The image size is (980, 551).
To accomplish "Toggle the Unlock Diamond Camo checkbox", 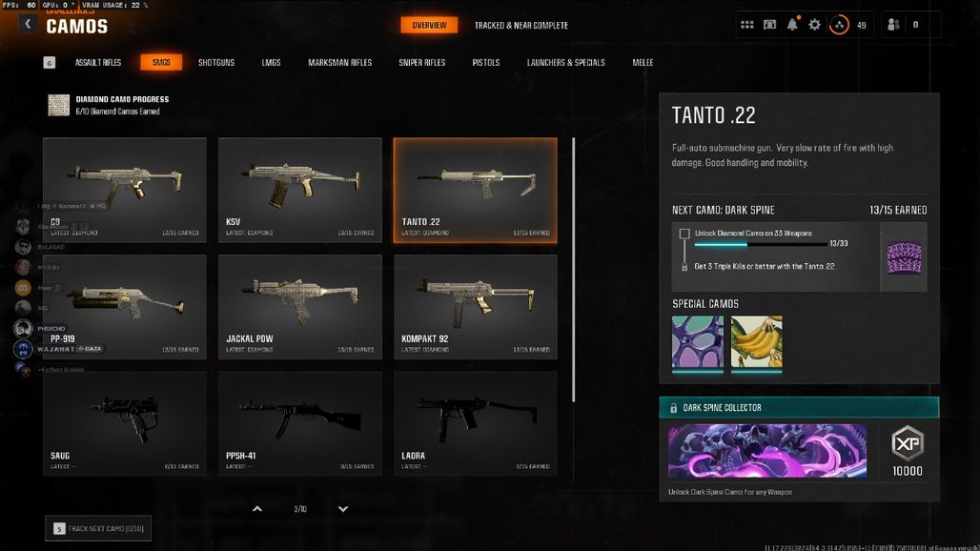I will click(x=684, y=234).
